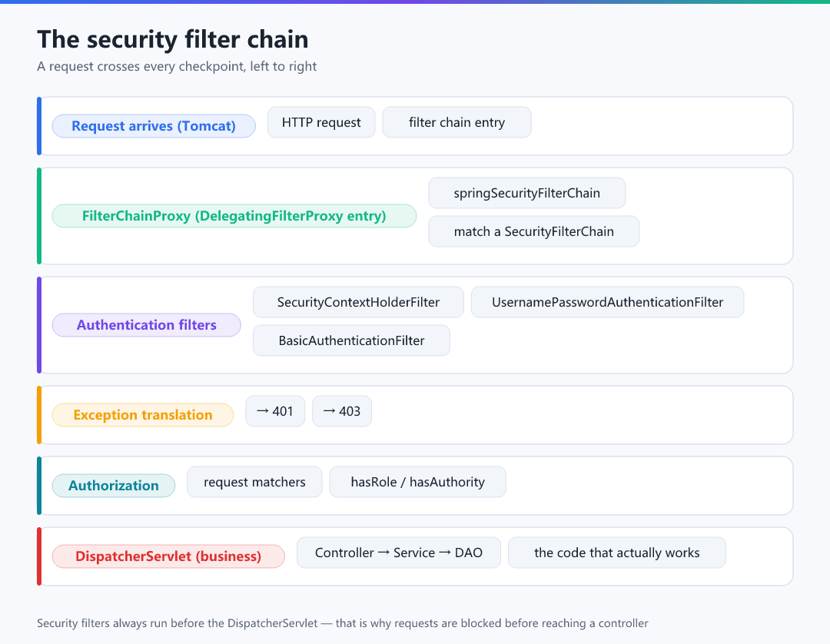The image size is (830, 644).
Task: Click the footer note about DispatcherServlet
Action: 343,623
